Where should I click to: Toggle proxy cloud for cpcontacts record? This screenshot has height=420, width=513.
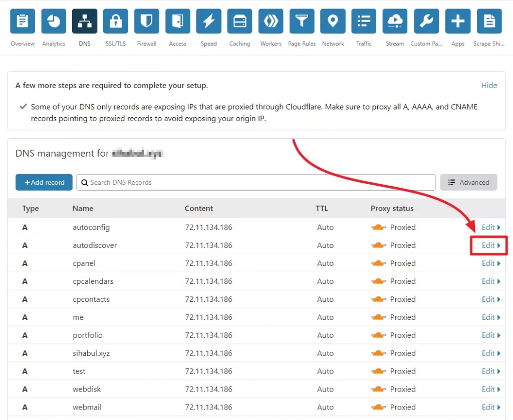379,299
